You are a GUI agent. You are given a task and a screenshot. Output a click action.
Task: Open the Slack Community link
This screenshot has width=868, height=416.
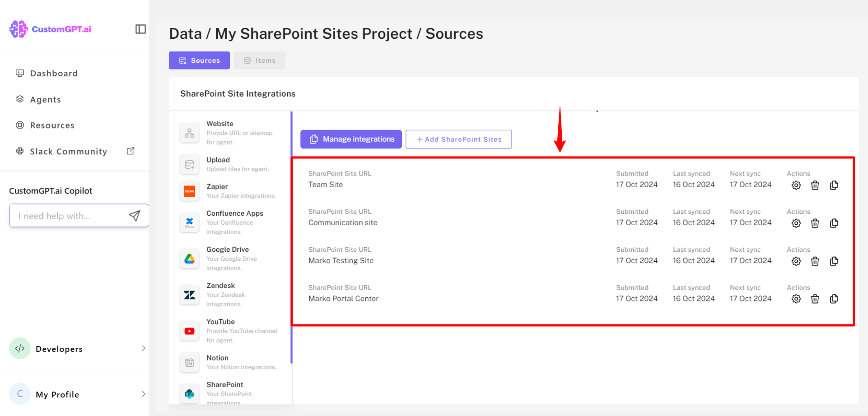click(69, 151)
